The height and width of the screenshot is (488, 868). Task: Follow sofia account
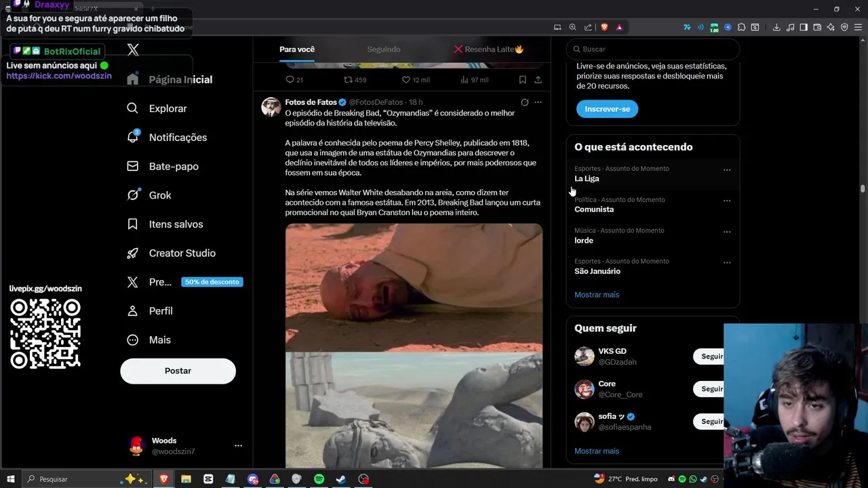click(709, 422)
